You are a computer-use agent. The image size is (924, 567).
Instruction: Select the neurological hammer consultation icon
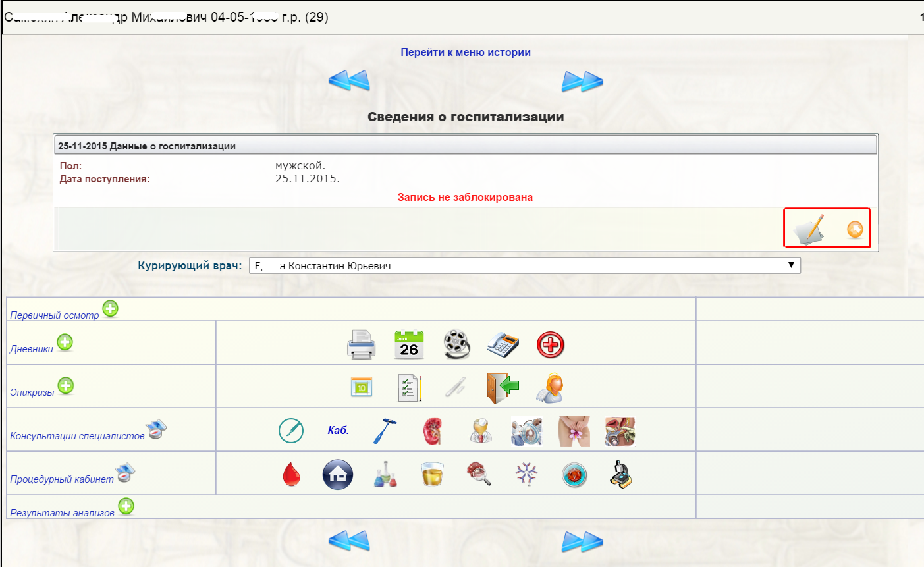(x=385, y=431)
